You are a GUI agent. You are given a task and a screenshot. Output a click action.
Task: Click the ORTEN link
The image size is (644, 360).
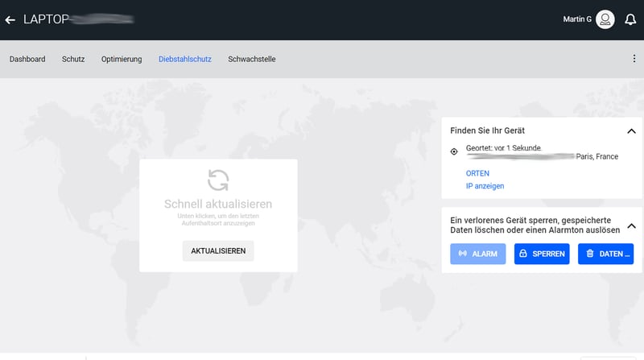click(x=477, y=173)
